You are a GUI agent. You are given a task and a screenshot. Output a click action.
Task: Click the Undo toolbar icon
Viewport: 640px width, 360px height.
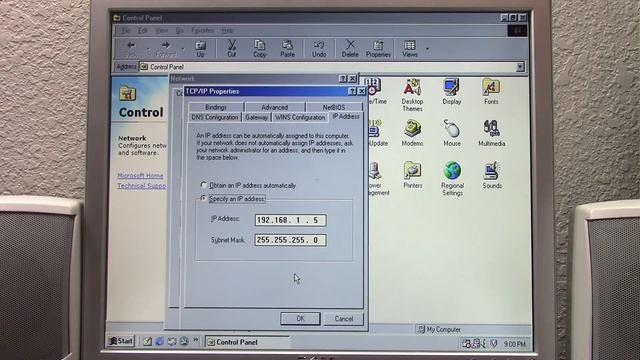tap(319, 49)
